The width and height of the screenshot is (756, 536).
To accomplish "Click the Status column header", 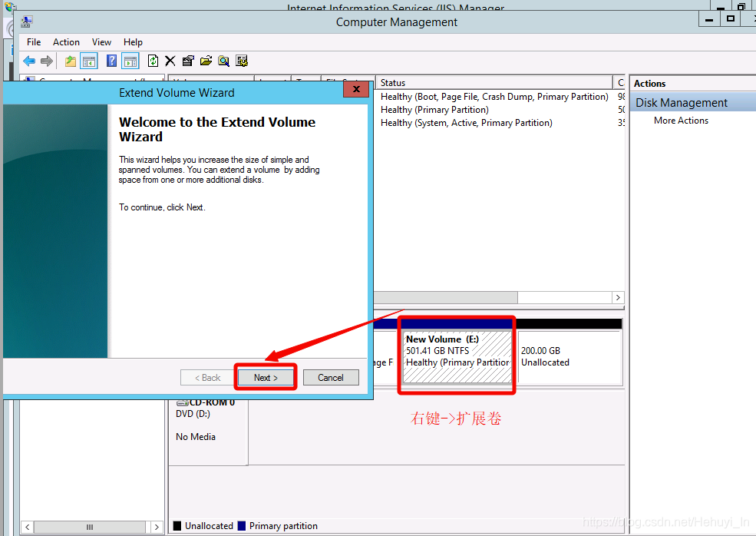I will pos(494,82).
